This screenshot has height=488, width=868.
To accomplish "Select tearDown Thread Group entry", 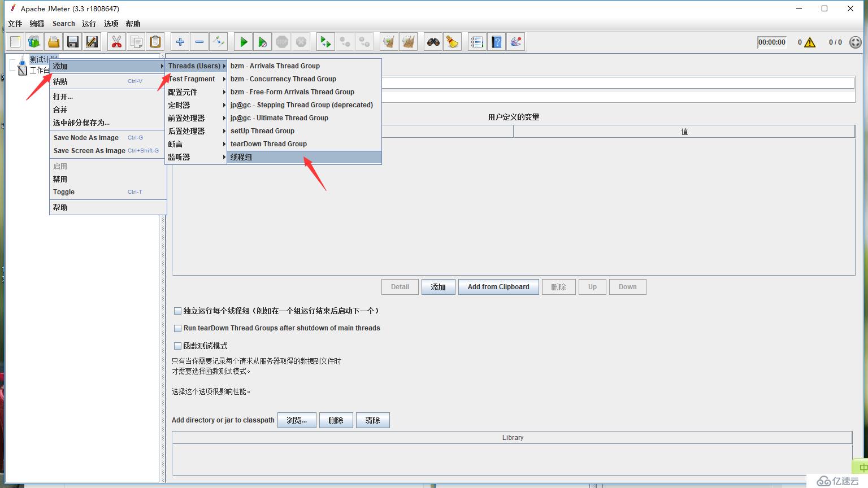I will [305, 144].
